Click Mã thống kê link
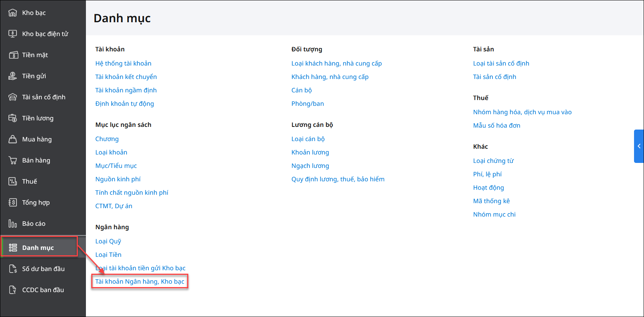The image size is (644, 317). coord(491,201)
